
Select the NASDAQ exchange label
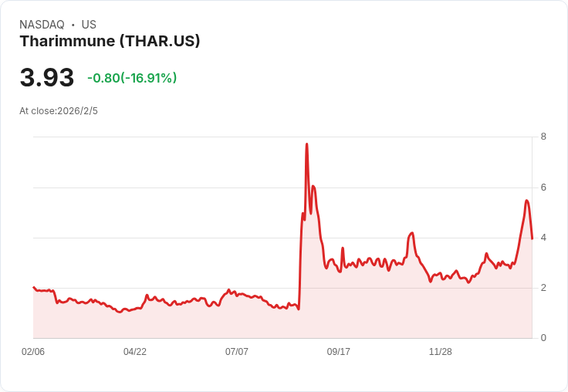42,25
